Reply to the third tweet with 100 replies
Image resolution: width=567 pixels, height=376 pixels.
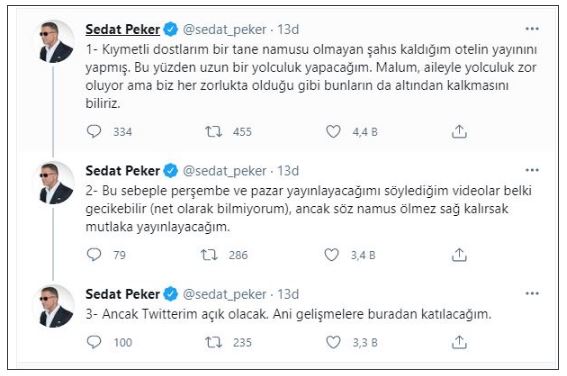coord(94,342)
